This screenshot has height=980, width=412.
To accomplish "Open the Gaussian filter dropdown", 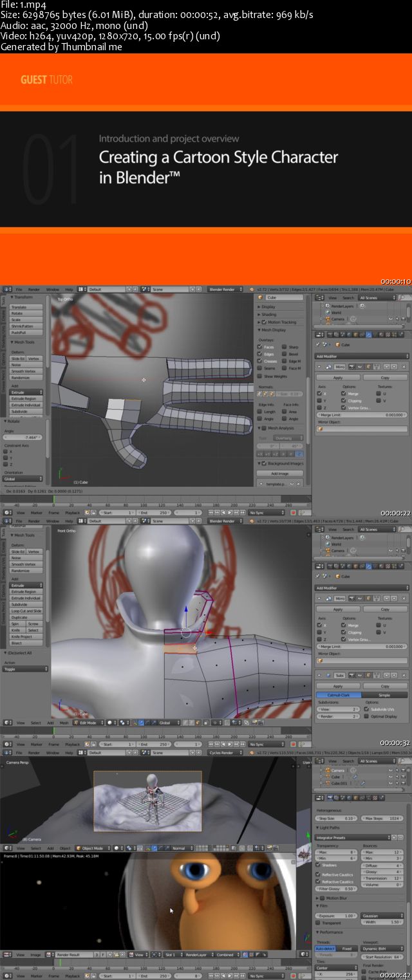I will [383, 916].
